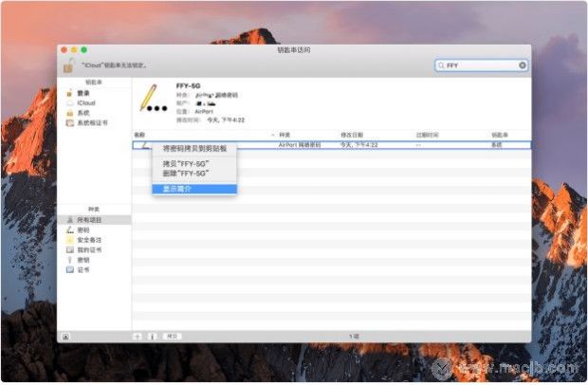Choose 删除"FFY-5G" in the context menu
The image size is (588, 385).
coord(194,174)
